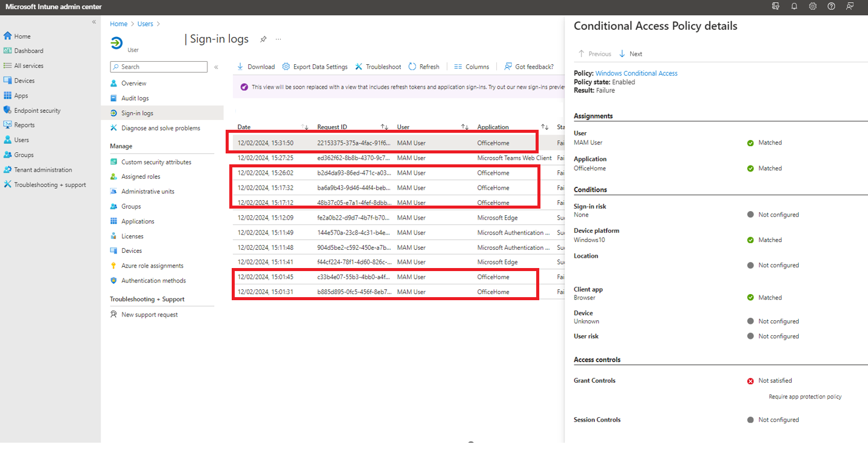Click inside the Search field
Image resolution: width=868 pixels, height=453 pixels.
pyautogui.click(x=159, y=67)
